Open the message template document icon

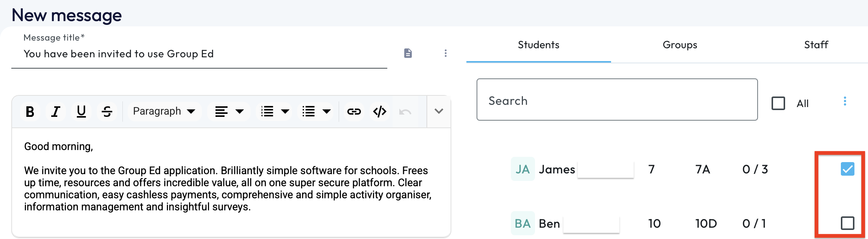click(408, 53)
